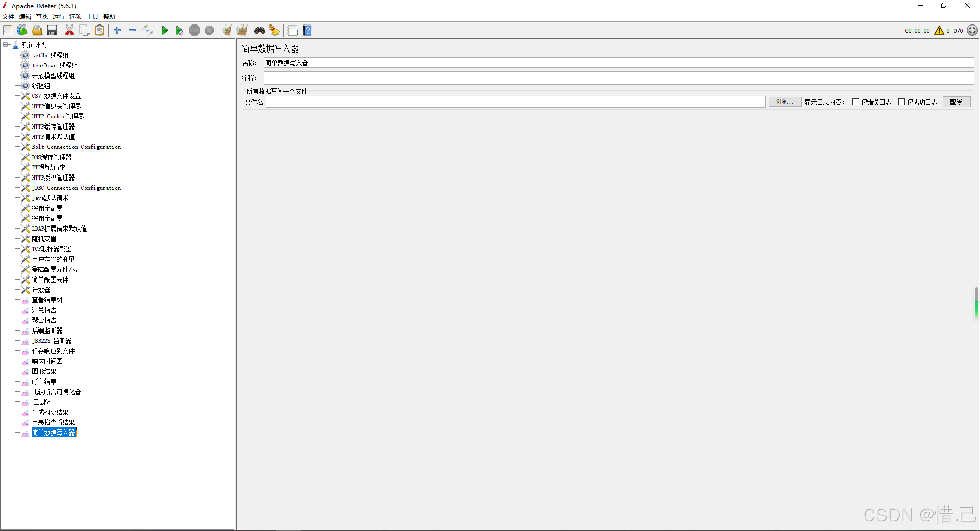Select the 计数器 tree item
Image resolution: width=980 pixels, height=531 pixels.
coord(41,290)
